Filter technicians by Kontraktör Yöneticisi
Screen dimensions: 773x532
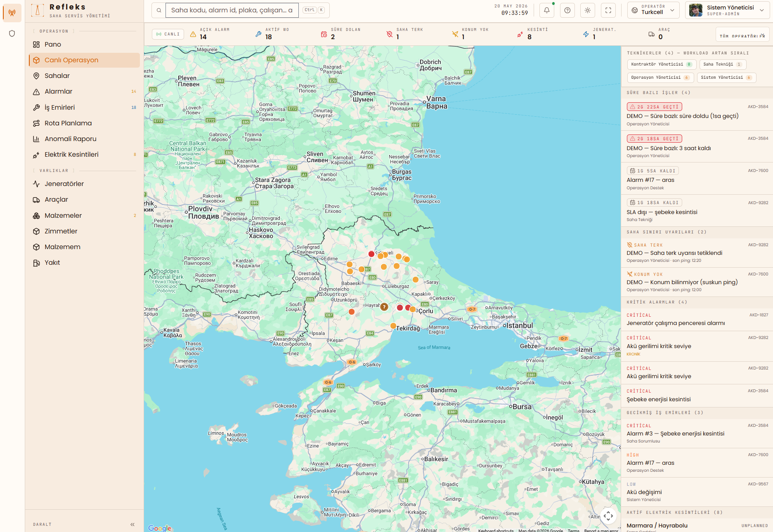tap(662, 64)
